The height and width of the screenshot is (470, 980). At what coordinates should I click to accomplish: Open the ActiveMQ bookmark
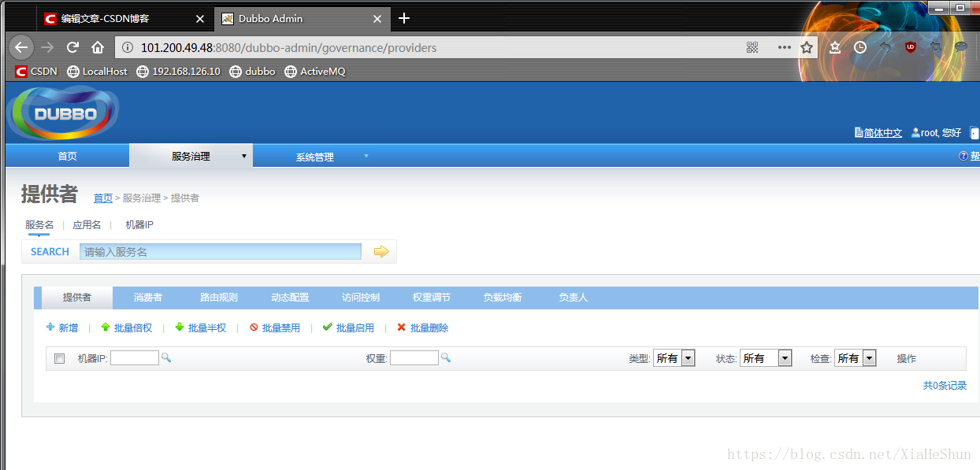(x=315, y=71)
